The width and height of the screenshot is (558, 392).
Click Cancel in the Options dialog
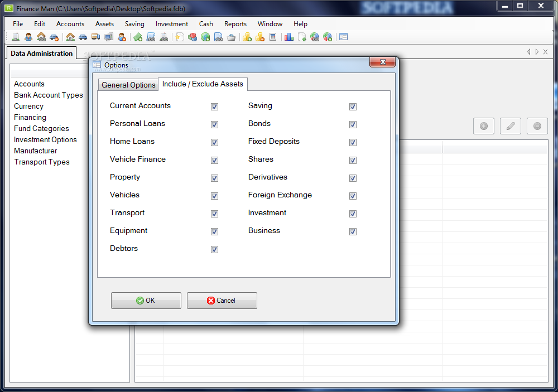coord(222,301)
